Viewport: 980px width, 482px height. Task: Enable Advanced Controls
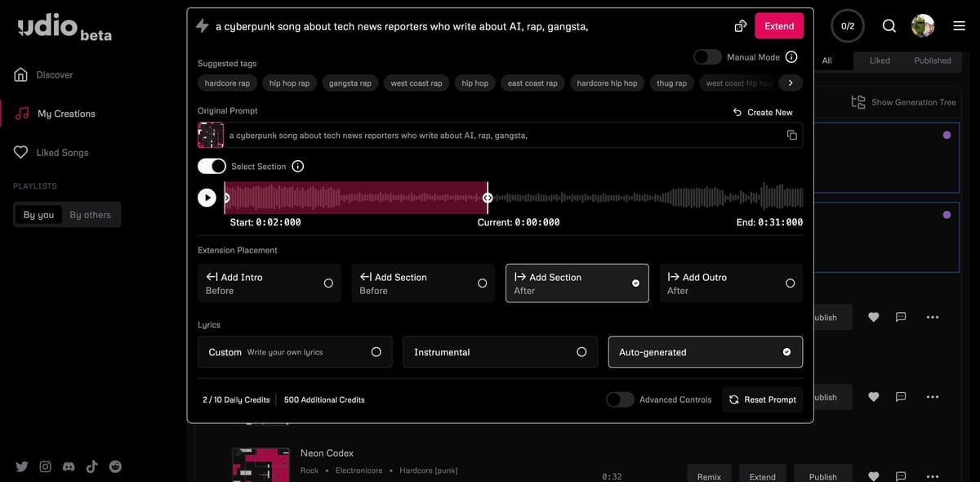coord(620,399)
